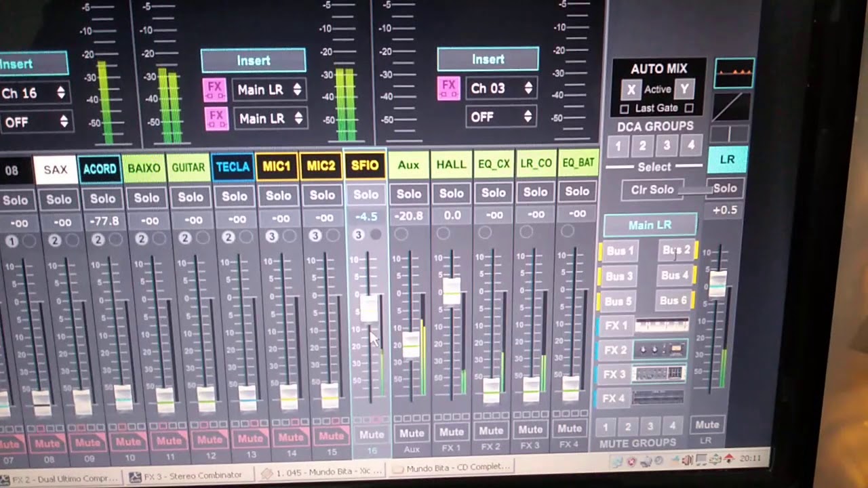Image resolution: width=868 pixels, height=488 pixels.
Task: Select DCA group 4
Action: (690, 145)
